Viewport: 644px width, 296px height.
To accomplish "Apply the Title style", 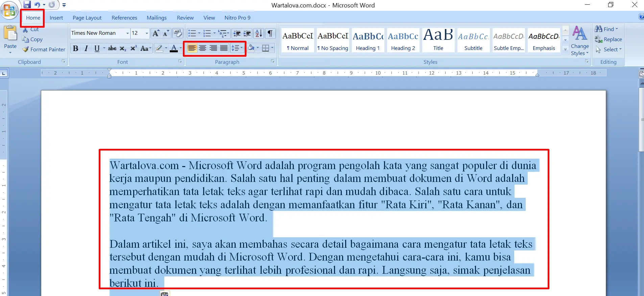I will point(438,40).
